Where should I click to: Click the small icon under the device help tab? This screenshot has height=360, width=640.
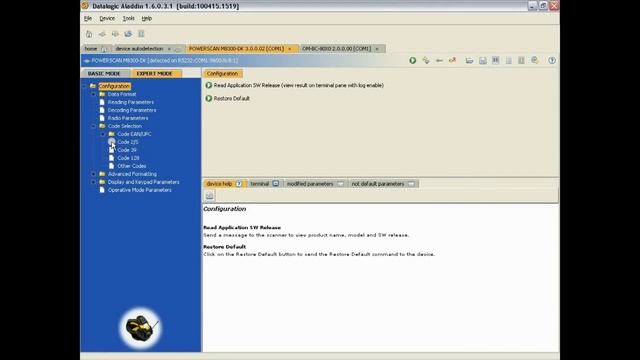click(x=209, y=196)
